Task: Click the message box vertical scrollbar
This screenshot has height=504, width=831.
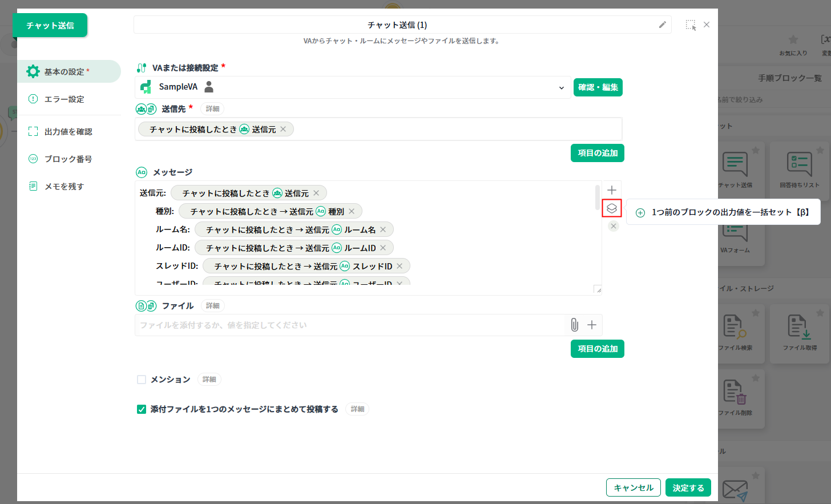Action: pyautogui.click(x=597, y=197)
